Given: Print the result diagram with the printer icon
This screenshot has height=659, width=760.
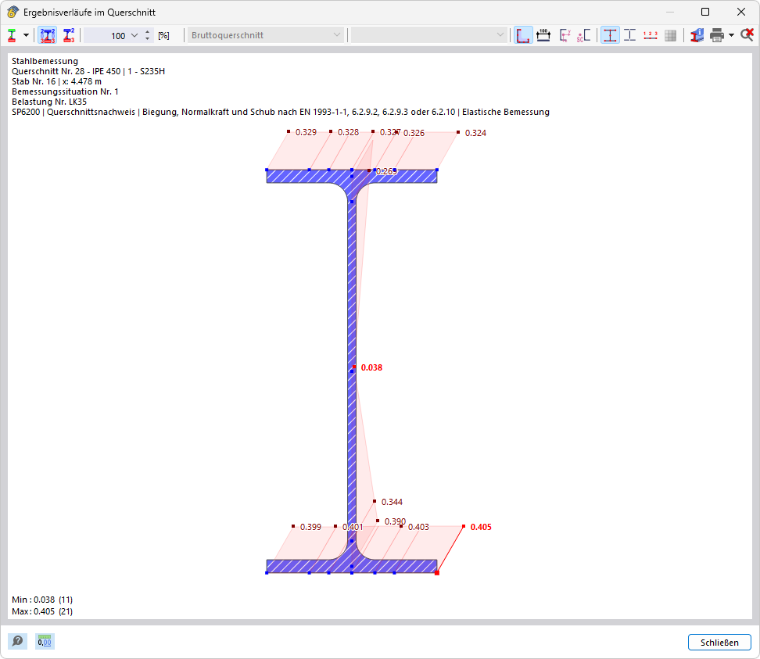Looking at the screenshot, I should click(717, 35).
